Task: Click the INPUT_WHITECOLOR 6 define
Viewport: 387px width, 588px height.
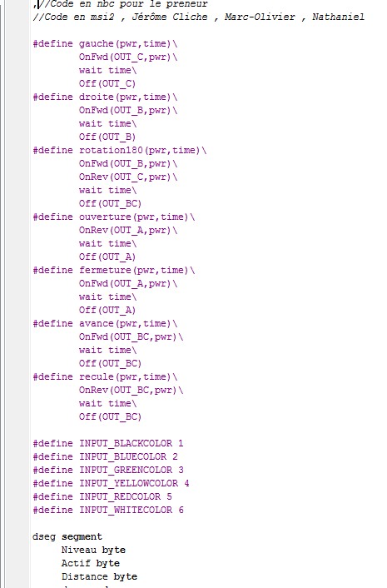Action: coord(108,510)
